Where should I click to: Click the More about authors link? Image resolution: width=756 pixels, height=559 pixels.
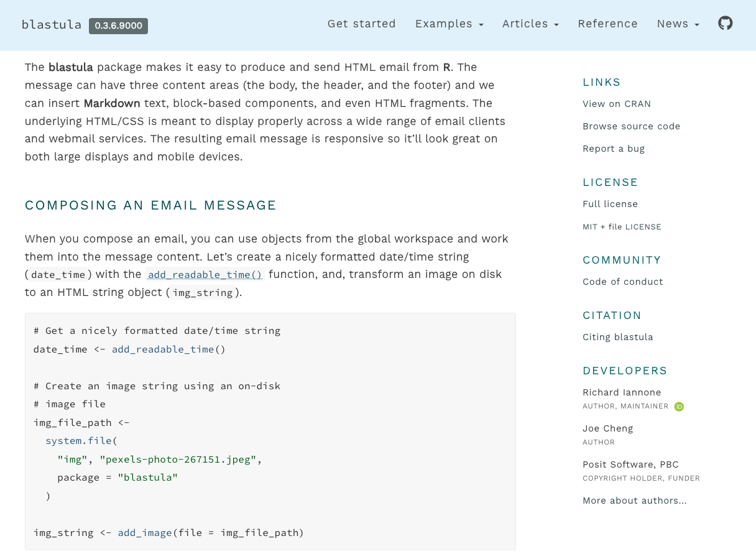point(634,501)
